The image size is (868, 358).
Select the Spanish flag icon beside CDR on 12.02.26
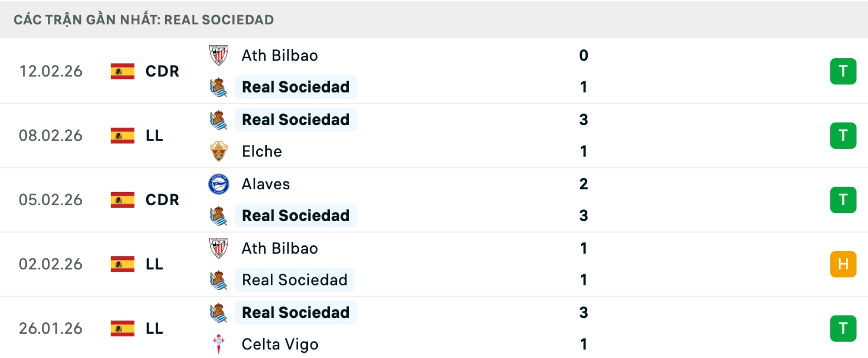tap(122, 71)
